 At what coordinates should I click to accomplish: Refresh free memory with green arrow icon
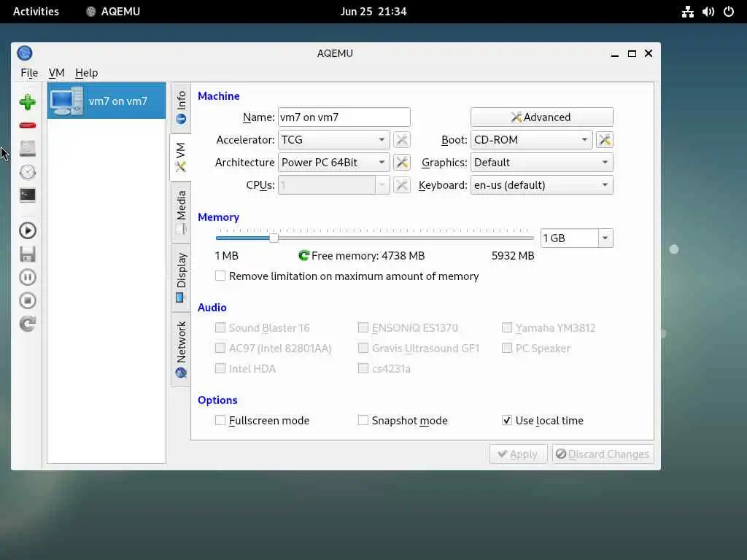[x=303, y=256]
